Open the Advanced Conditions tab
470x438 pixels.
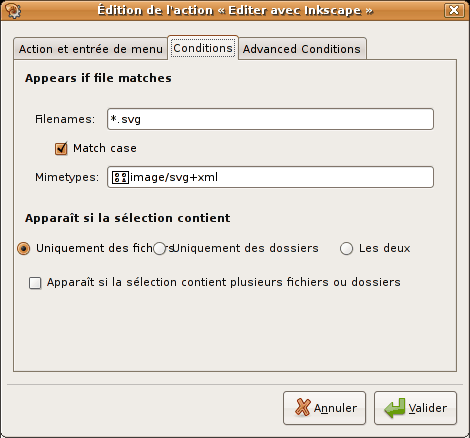pos(302,49)
